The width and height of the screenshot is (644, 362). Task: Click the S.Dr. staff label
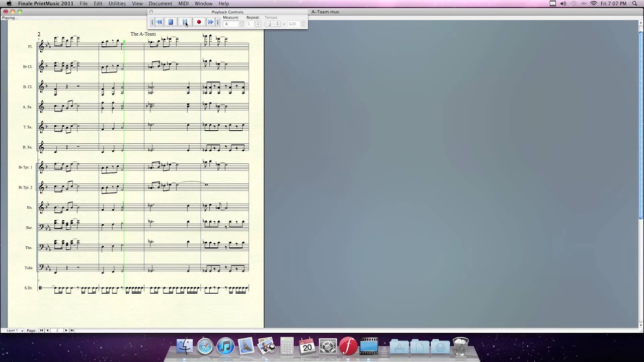click(x=28, y=288)
